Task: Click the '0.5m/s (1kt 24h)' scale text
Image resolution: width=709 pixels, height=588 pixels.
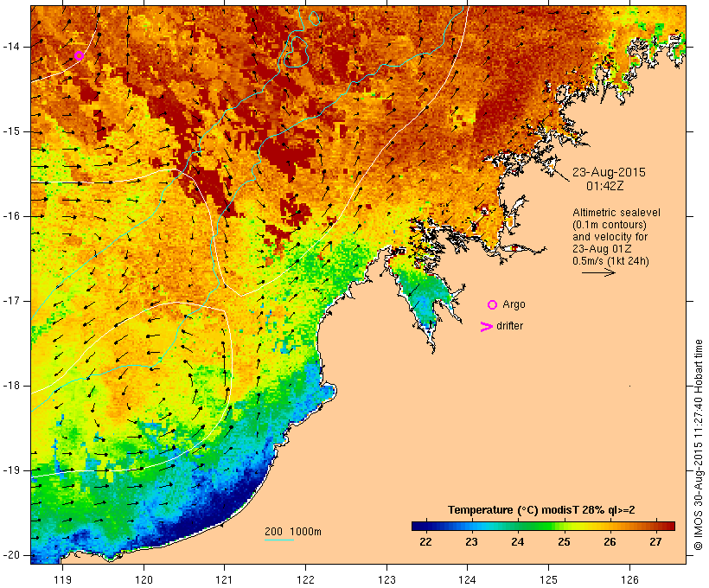Action: coord(610,261)
